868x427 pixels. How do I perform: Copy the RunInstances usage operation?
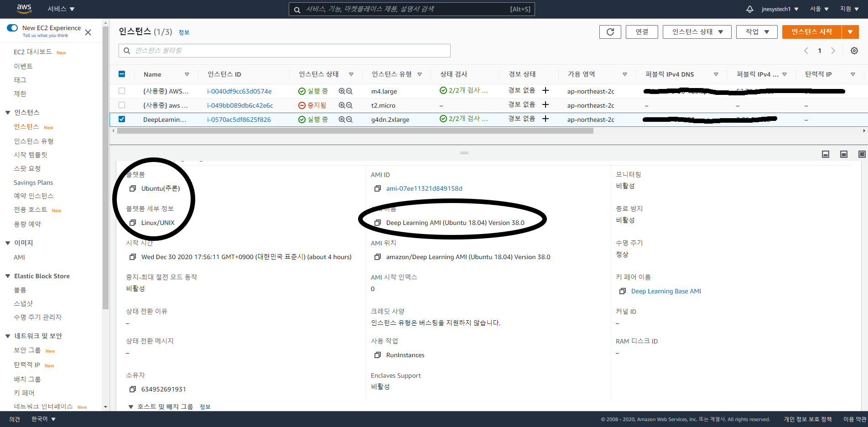coord(378,355)
